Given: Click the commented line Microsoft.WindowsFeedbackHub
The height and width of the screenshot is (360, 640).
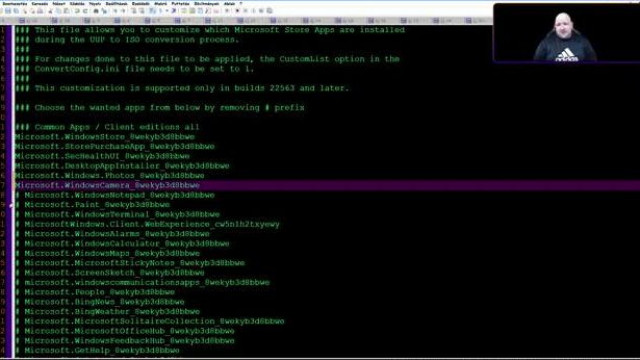Looking at the screenshot, I should pyautogui.click(x=125, y=341).
